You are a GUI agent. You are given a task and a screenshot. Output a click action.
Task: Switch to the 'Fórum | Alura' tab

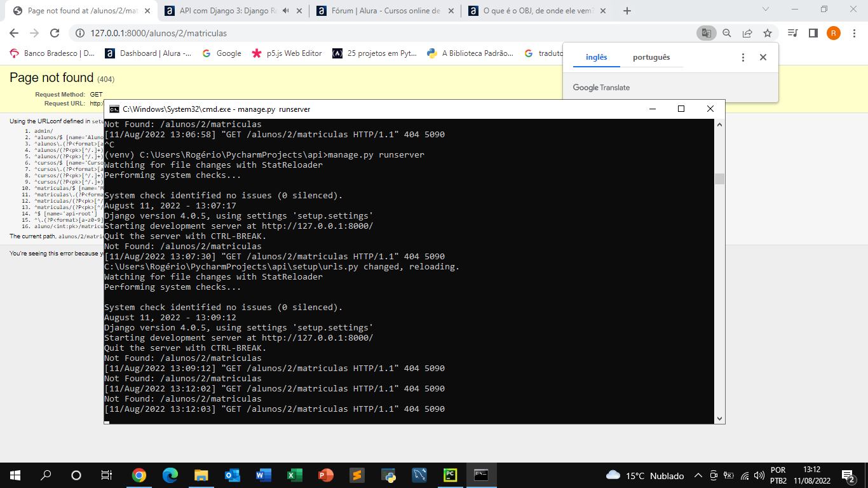tap(384, 11)
